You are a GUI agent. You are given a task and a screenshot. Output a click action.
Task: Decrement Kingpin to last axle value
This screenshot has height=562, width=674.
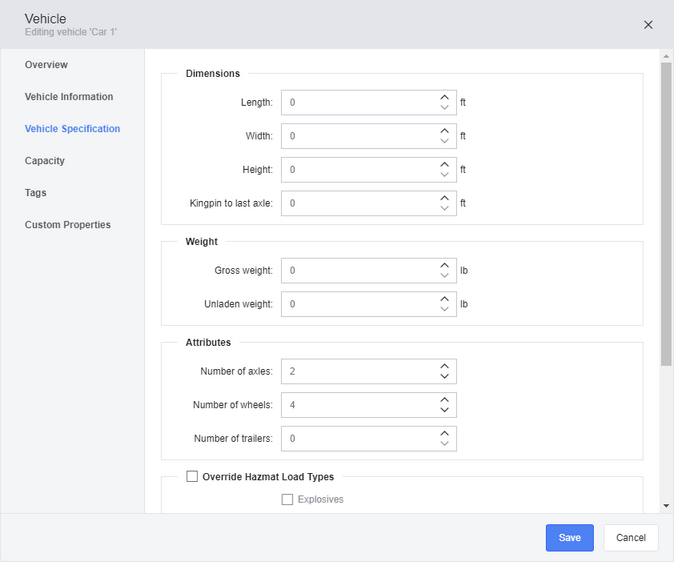click(444, 208)
